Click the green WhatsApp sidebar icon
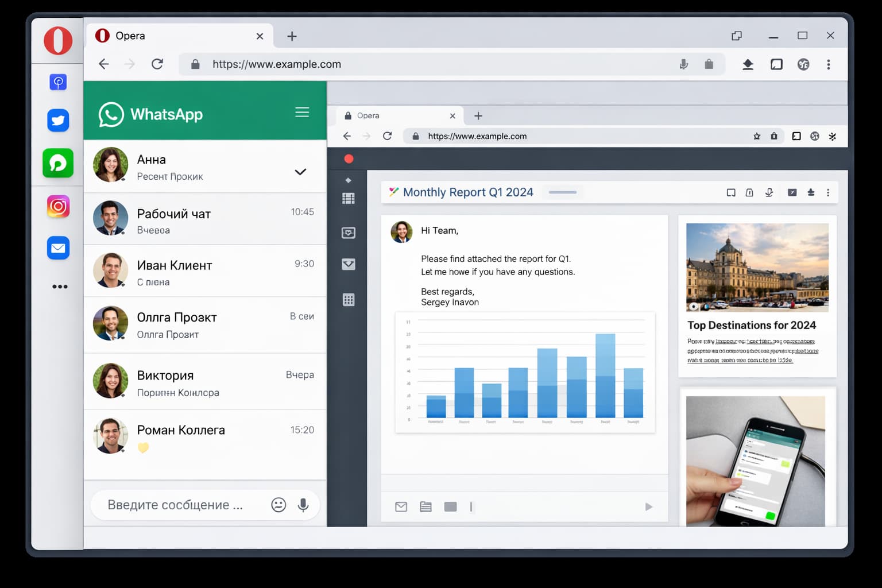The width and height of the screenshot is (882, 588). 58,163
